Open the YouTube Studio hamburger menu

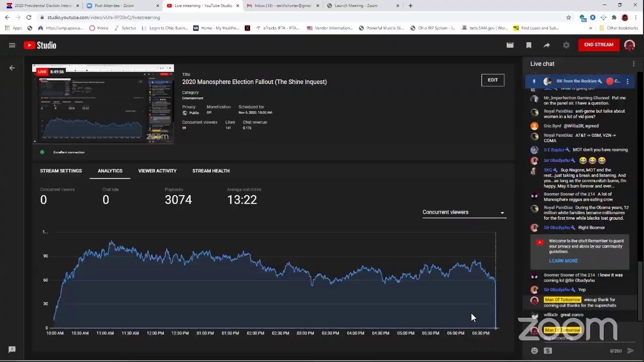click(12, 45)
